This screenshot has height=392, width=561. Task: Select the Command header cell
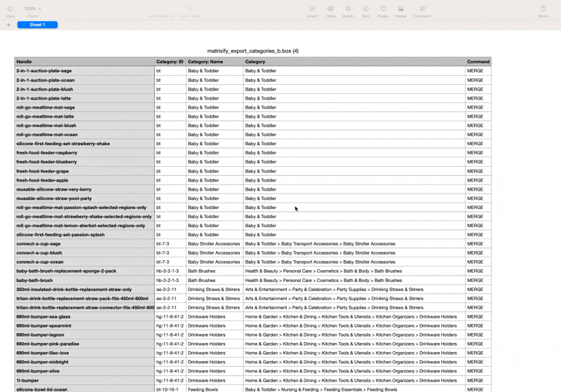click(x=478, y=62)
